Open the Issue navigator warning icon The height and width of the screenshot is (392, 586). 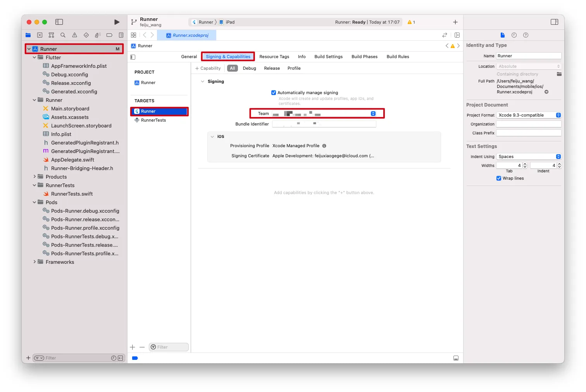(74, 35)
